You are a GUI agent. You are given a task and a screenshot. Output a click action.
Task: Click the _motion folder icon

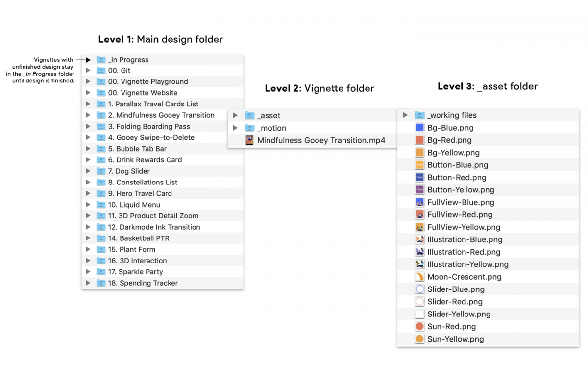(249, 128)
